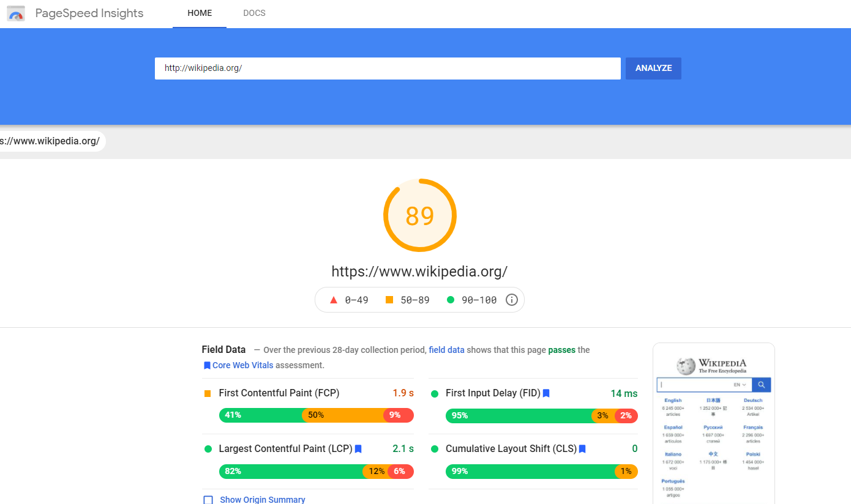Screen dimensions: 851x504
Task: Click the 2.1 s LCP value
Action: [x=403, y=449]
